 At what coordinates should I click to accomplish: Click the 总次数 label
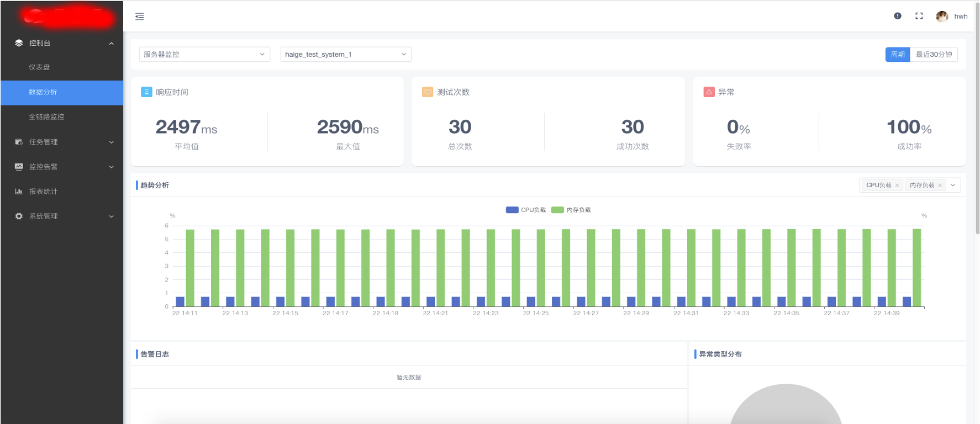pyautogui.click(x=460, y=146)
